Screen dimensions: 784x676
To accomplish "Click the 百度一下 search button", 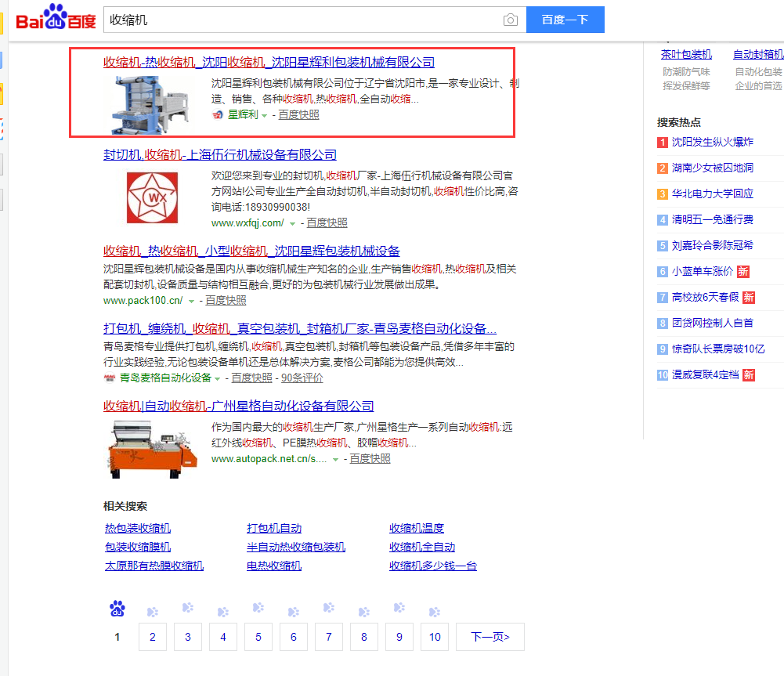I will (565, 20).
